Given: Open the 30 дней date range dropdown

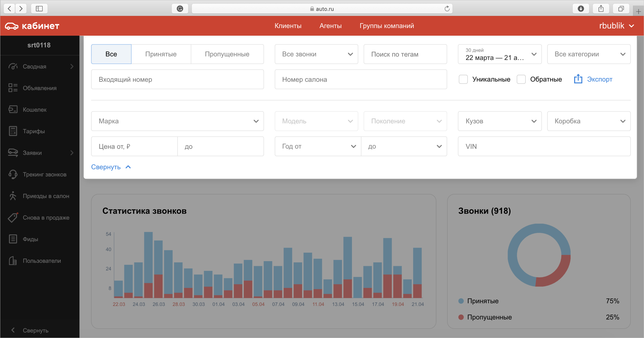Looking at the screenshot, I should [500, 54].
